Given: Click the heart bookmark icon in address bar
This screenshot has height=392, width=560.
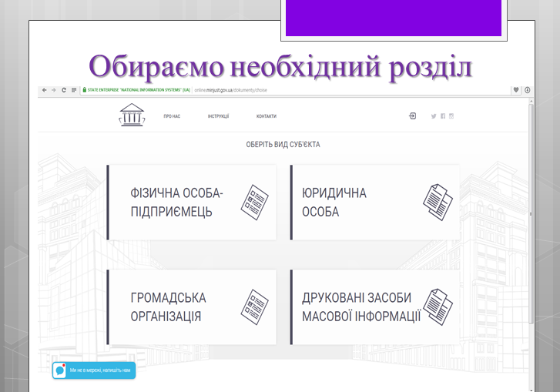Looking at the screenshot, I should tap(516, 90).
